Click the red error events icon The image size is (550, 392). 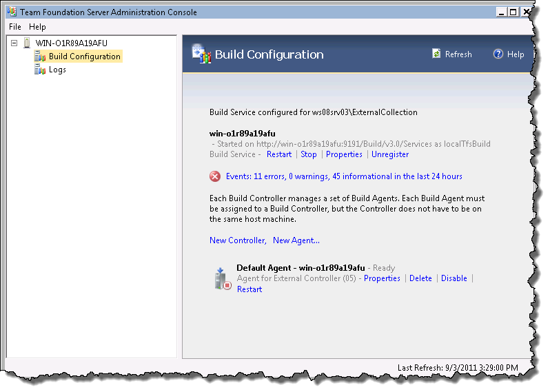215,176
